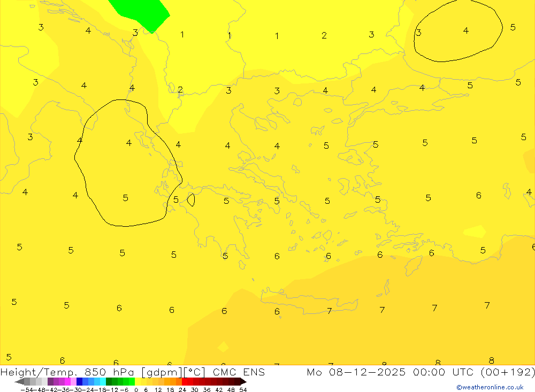
Task: Click the '-54' label on the color scale
Action: [27, 390]
